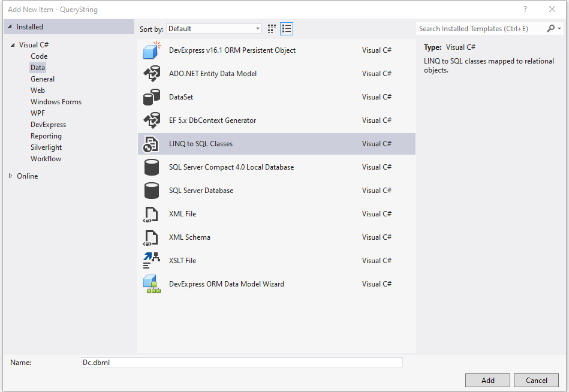Switch to medium icons view

coord(272,29)
